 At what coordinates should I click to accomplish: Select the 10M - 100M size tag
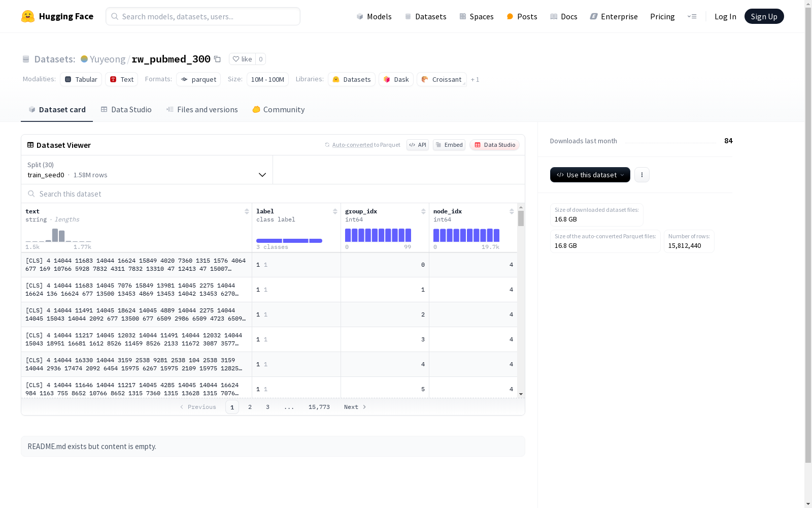[x=267, y=79]
